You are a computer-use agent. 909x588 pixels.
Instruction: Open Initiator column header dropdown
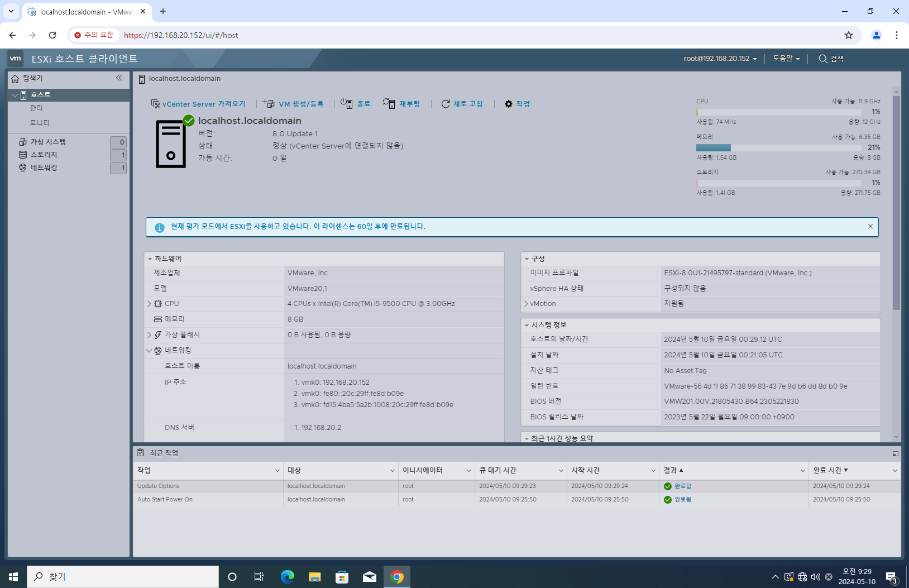click(x=469, y=471)
